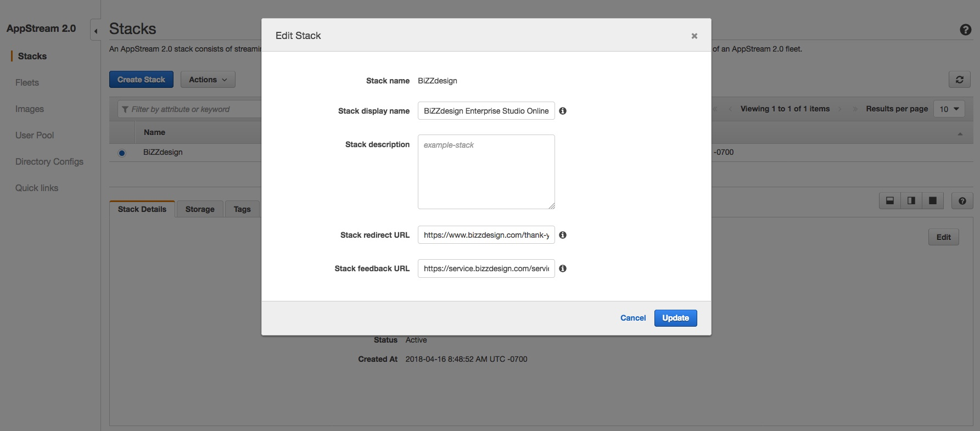Show info for Stack feedback URL
The width and height of the screenshot is (980, 431).
pyautogui.click(x=563, y=268)
